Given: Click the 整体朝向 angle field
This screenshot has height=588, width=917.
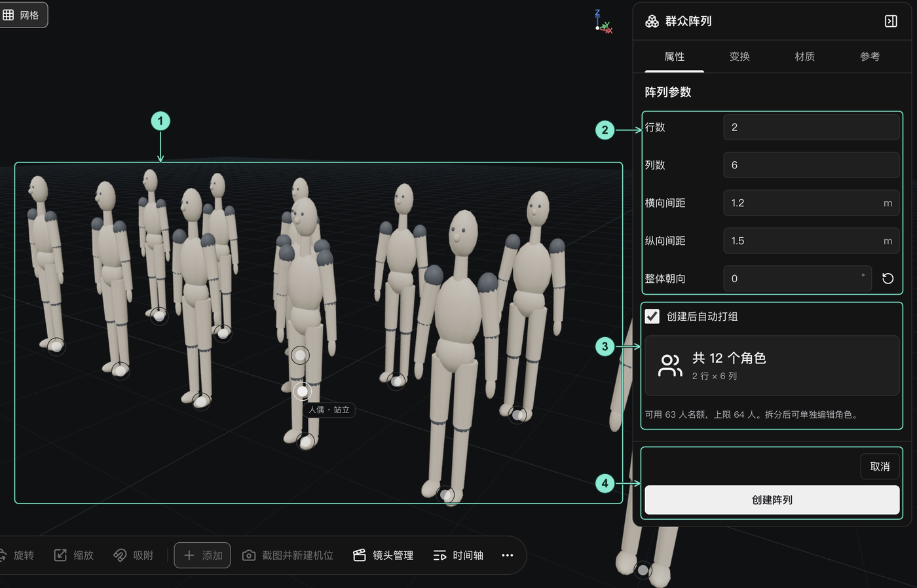Looking at the screenshot, I should (797, 279).
